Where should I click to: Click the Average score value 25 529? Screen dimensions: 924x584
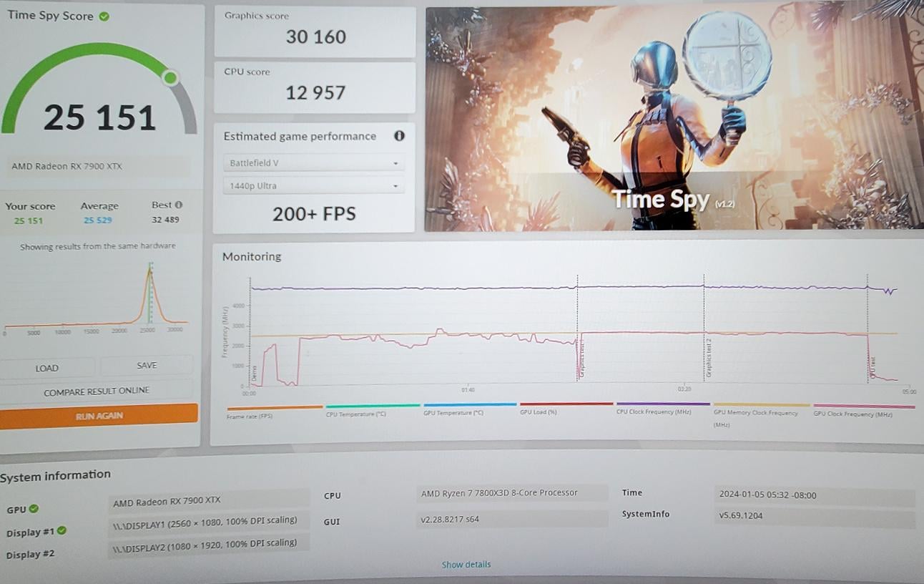(98, 220)
